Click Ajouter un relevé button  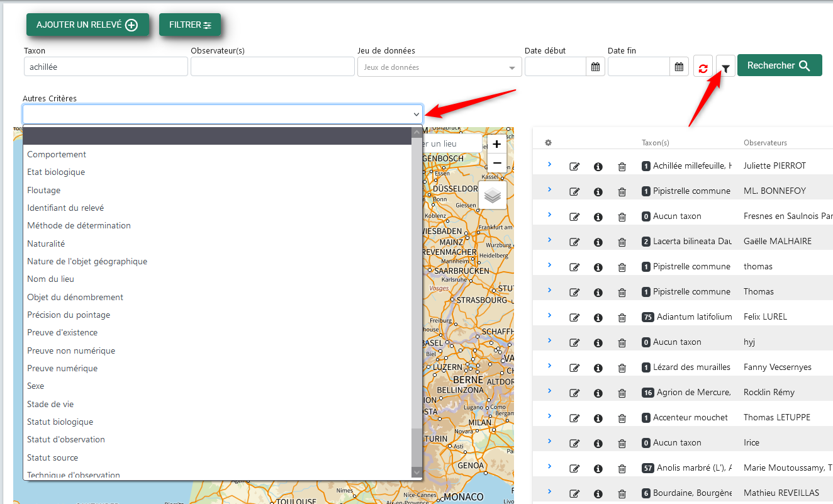pos(87,25)
